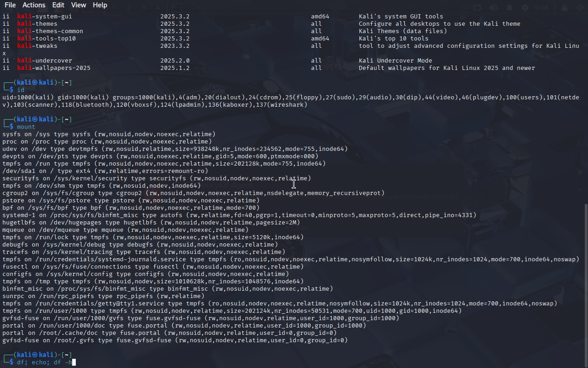
Task: Click the 'tmpfs on /run/lock' line
Action: coord(153,237)
